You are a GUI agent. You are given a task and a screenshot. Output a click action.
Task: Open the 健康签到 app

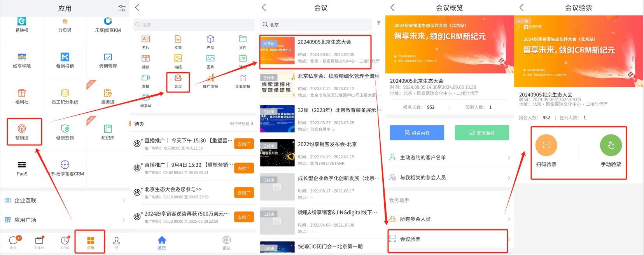(x=65, y=132)
